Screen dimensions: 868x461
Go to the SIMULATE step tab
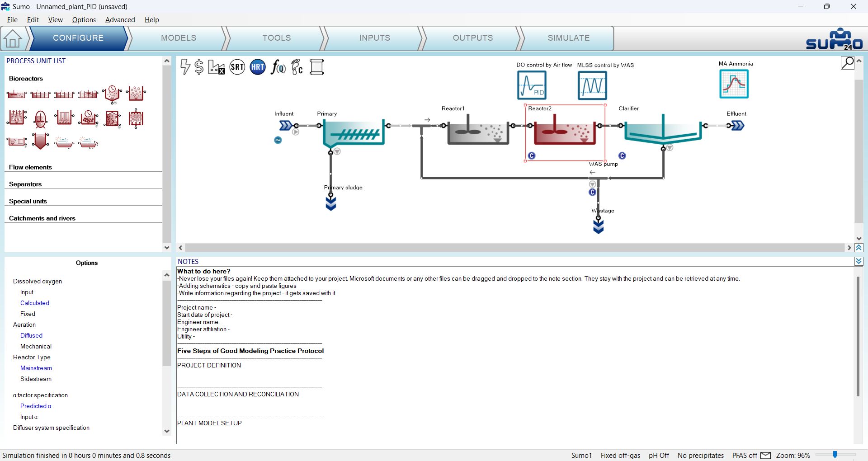[569, 38]
